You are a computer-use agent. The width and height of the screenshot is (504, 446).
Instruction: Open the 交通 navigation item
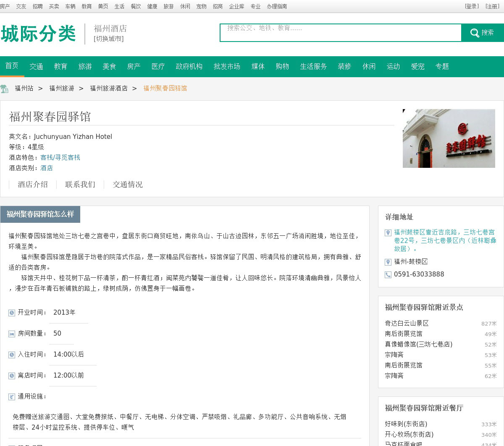click(x=36, y=66)
